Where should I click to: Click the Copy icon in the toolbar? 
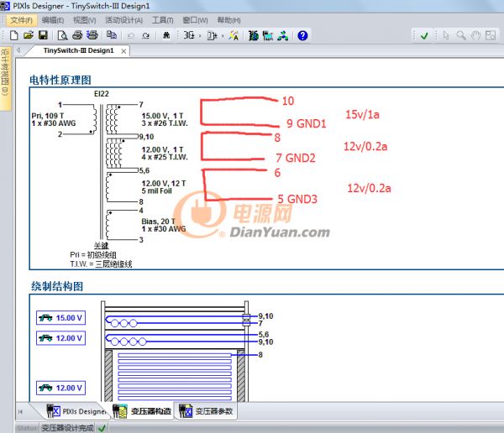[x=112, y=35]
